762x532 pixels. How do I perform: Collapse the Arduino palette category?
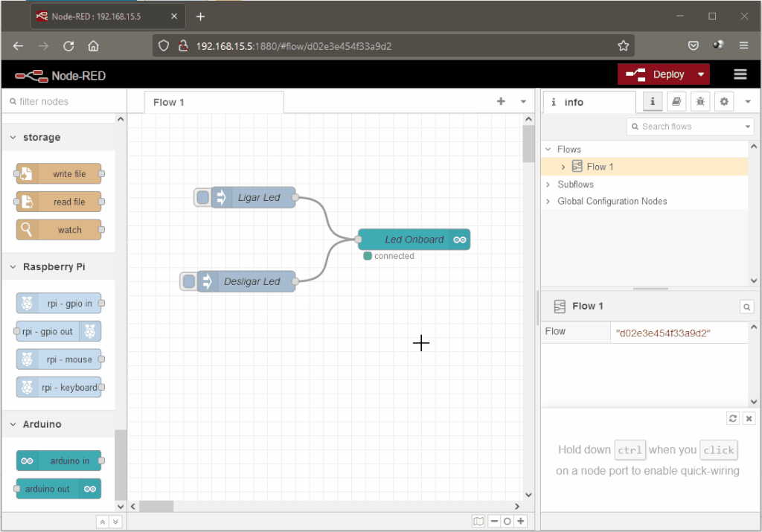click(x=58, y=424)
